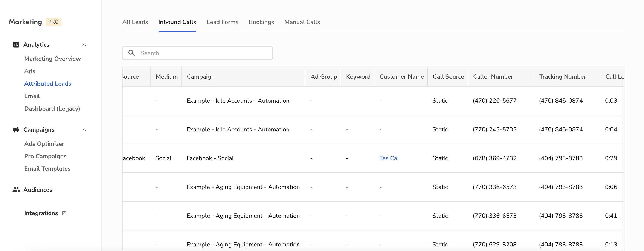Image resolution: width=644 pixels, height=251 pixels.
Task: Collapse the Campaigns section chevron
Action: 84,129
